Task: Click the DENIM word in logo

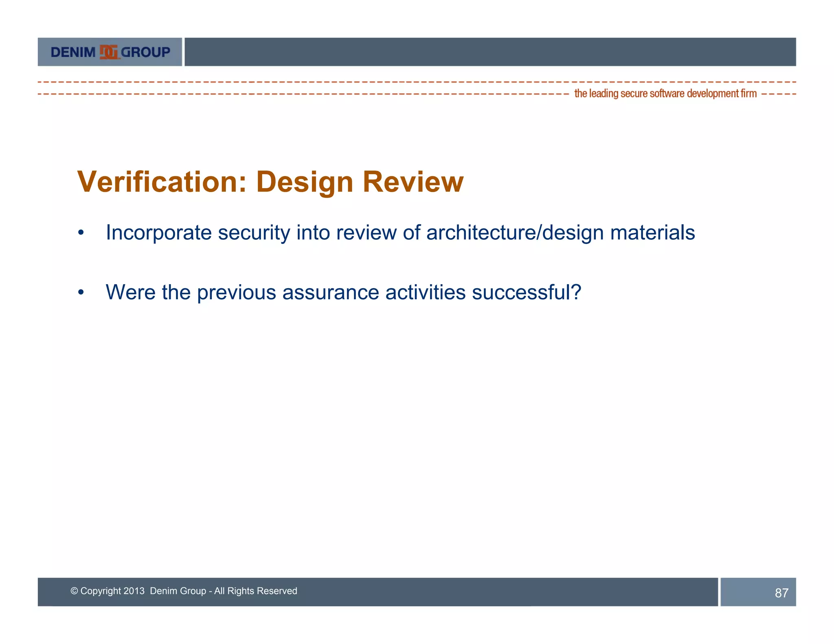Action: (x=73, y=52)
